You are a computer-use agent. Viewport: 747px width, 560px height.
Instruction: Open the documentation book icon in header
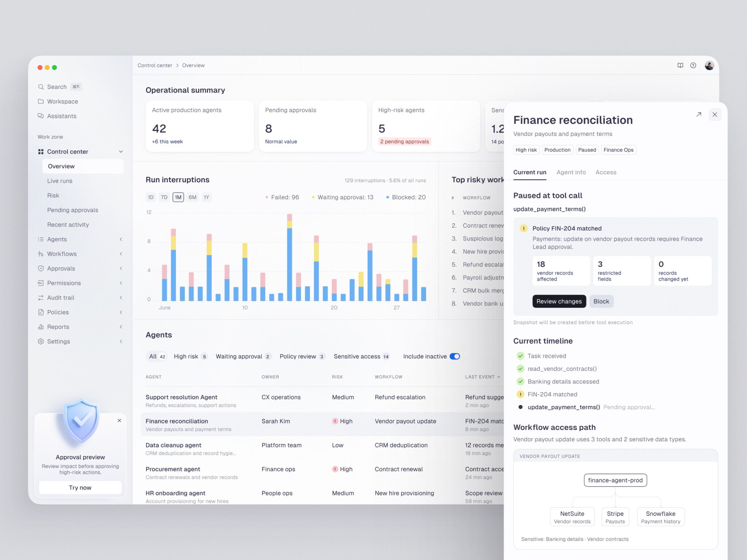(x=680, y=65)
